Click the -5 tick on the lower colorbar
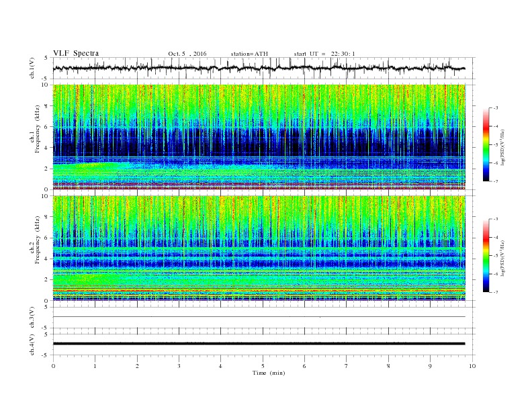The image size is (532, 411). coord(495,255)
